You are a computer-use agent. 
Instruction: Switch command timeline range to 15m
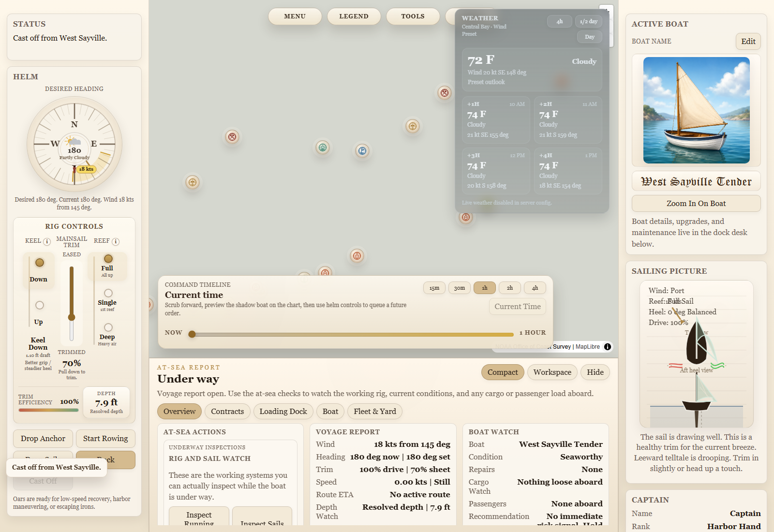pyautogui.click(x=434, y=288)
